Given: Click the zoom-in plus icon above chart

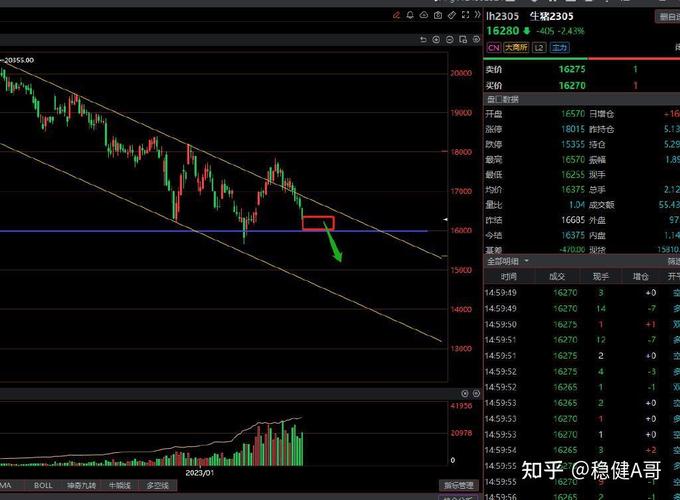Looking at the screenshot, I should (437, 39).
